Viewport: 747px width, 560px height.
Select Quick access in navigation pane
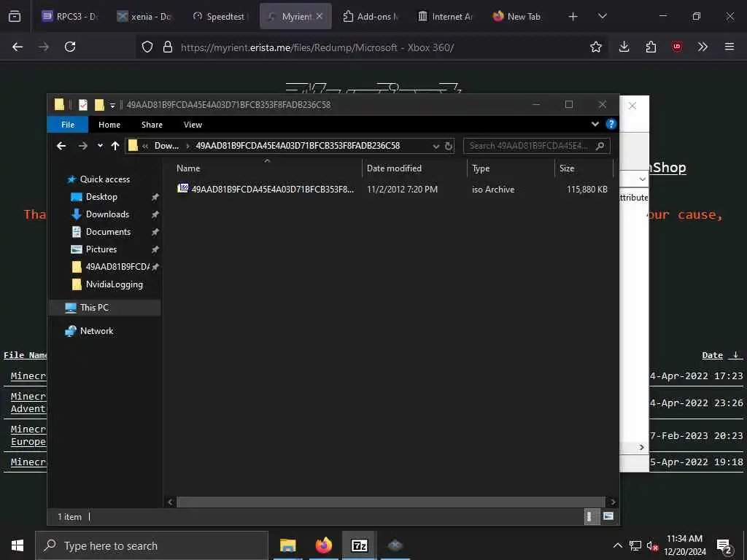point(105,179)
